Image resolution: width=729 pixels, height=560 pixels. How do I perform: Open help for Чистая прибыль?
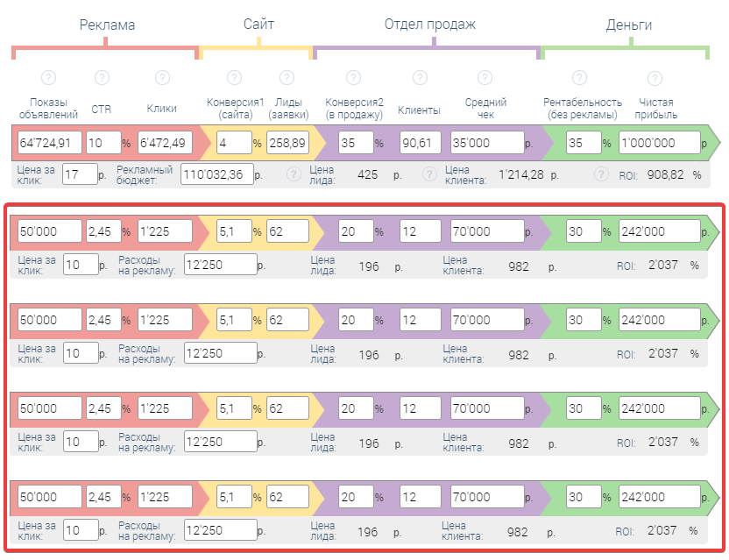[655, 77]
